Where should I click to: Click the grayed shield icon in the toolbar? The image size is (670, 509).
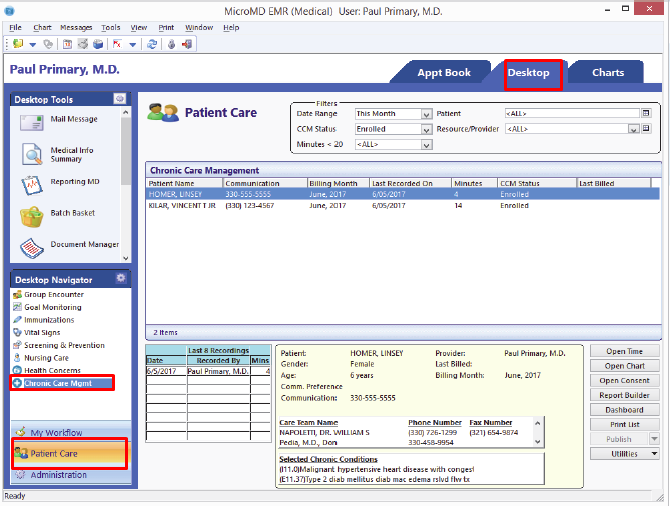click(48, 44)
